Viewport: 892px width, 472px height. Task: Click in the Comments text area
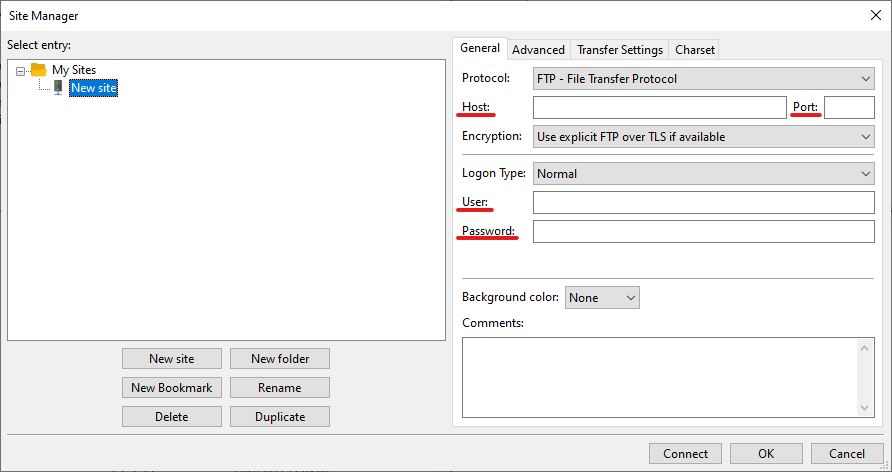[660, 378]
